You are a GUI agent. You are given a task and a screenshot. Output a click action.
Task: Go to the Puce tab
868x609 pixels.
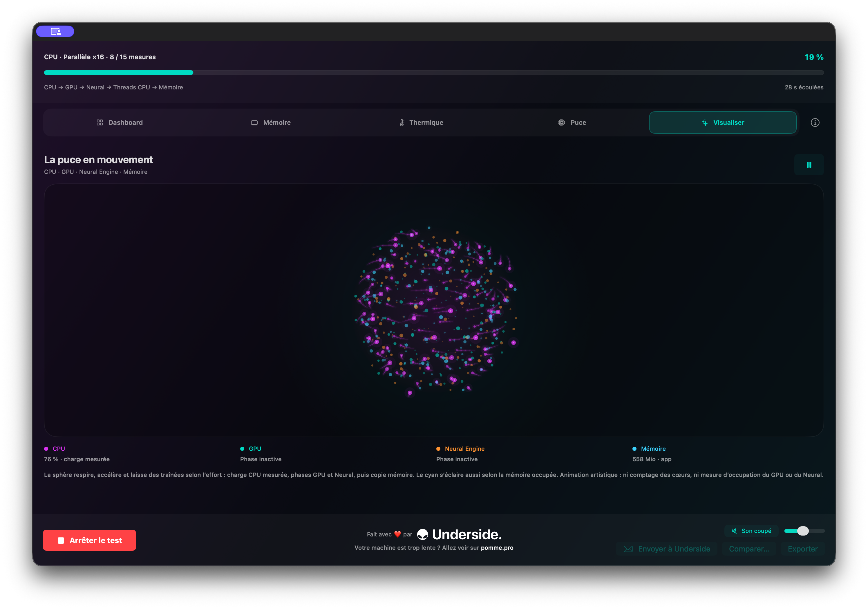[572, 122]
